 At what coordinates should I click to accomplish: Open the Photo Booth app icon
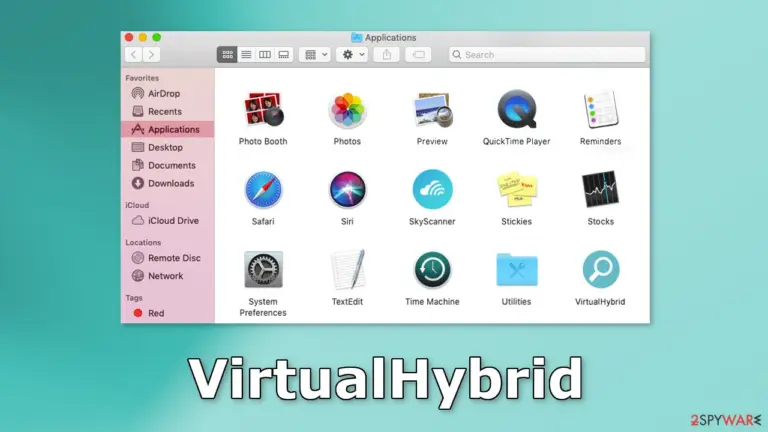click(x=264, y=109)
